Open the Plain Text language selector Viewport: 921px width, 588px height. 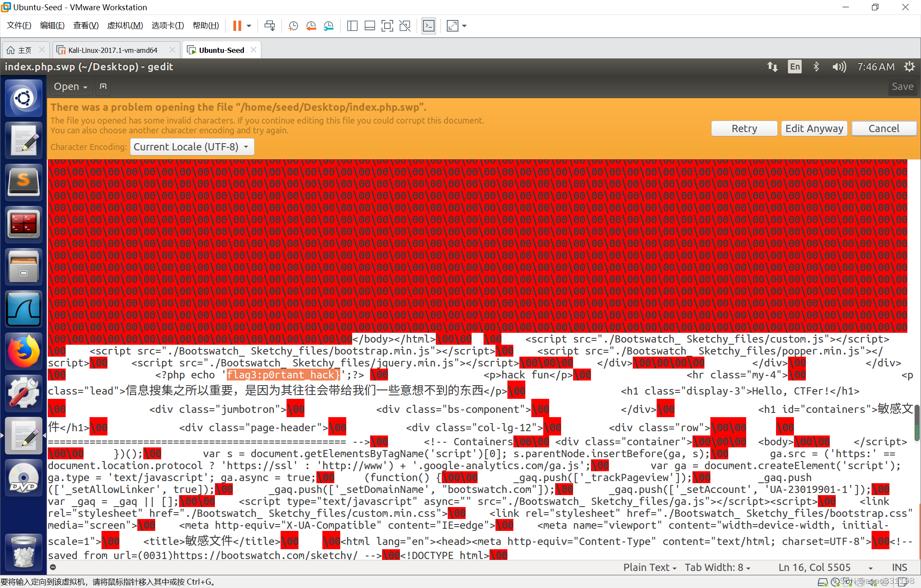tap(650, 568)
